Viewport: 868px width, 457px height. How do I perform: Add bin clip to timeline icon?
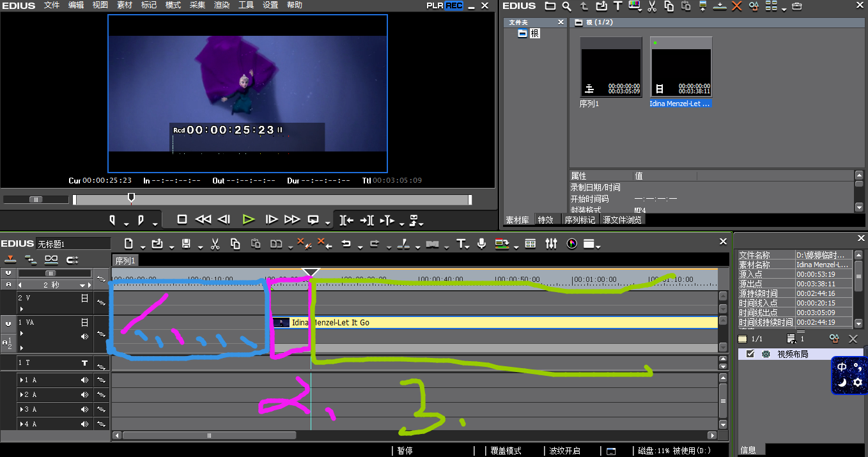(720, 6)
